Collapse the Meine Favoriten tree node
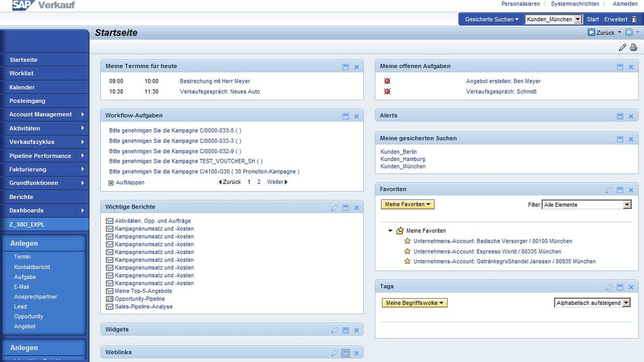This screenshot has width=644, height=362. tap(390, 231)
